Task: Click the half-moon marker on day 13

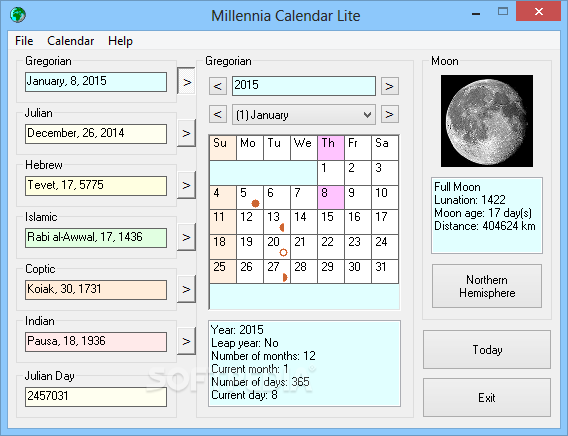Action: pos(282,228)
